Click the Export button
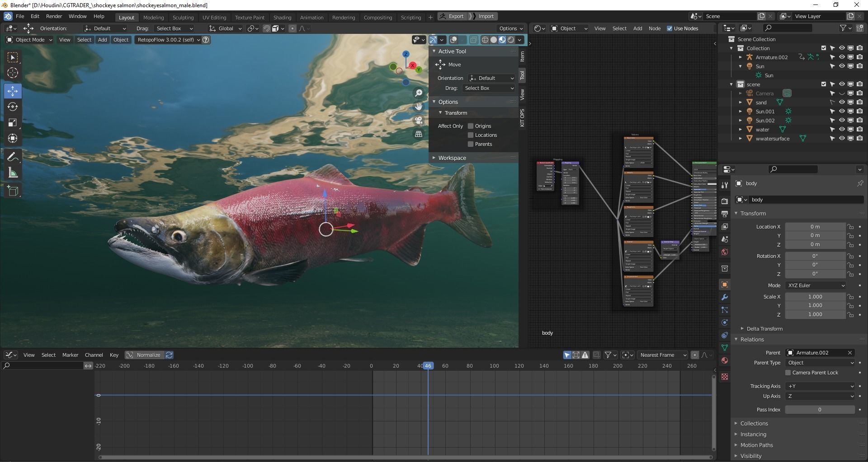The image size is (868, 462). (x=452, y=16)
